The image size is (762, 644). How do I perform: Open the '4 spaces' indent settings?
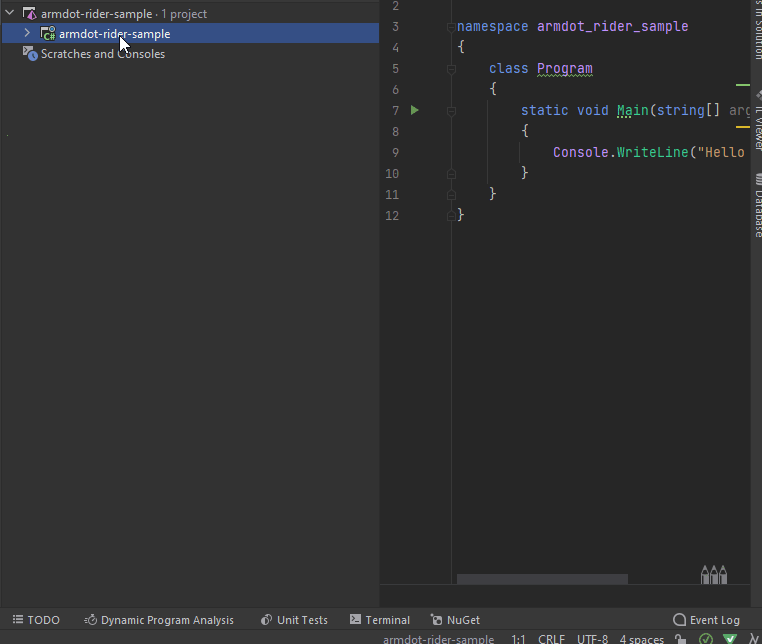click(x=641, y=639)
